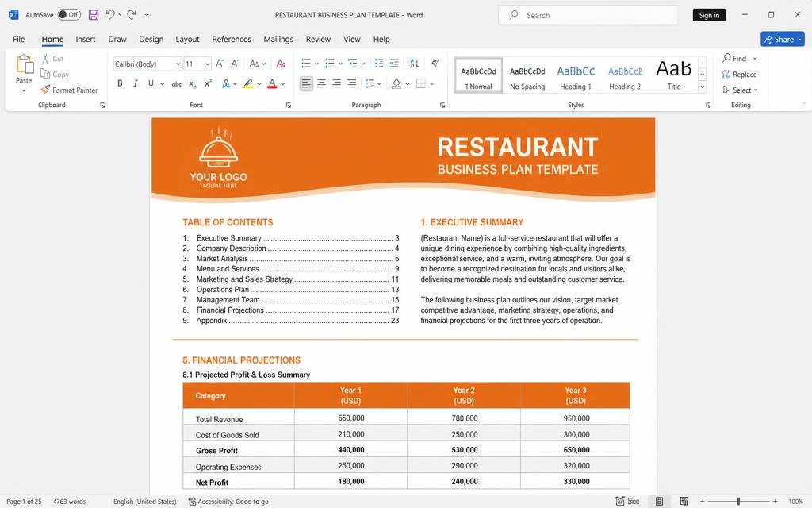Image resolution: width=812 pixels, height=508 pixels.
Task: Toggle underline formatting
Action: (151, 83)
